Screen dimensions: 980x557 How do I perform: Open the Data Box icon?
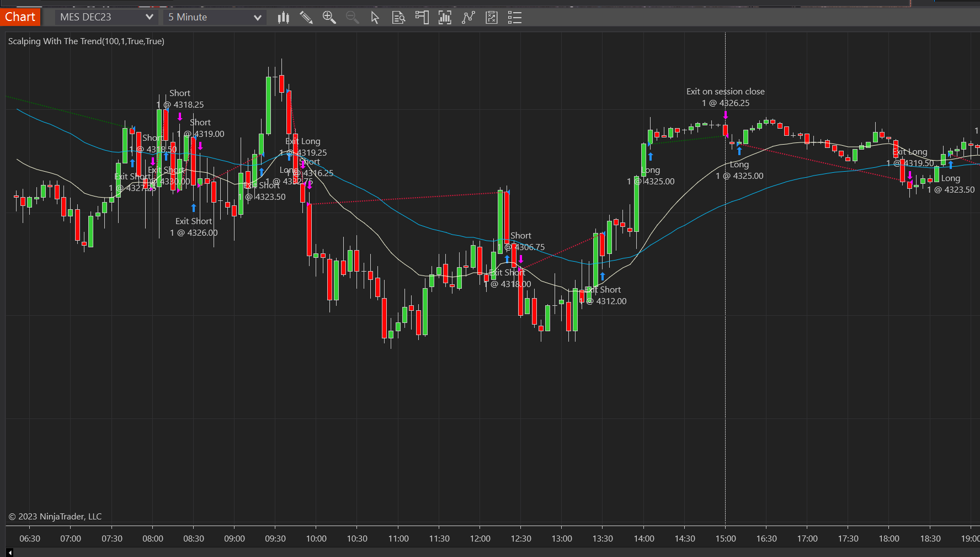tap(398, 18)
